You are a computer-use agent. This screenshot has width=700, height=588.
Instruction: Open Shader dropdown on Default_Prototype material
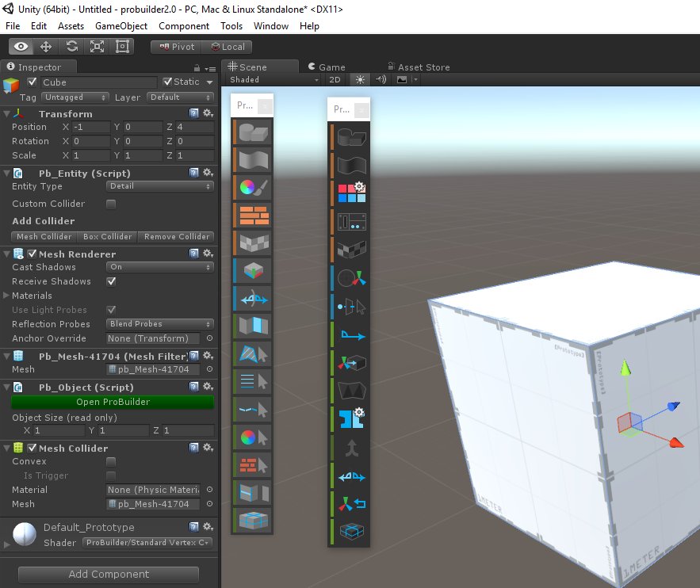(x=147, y=543)
